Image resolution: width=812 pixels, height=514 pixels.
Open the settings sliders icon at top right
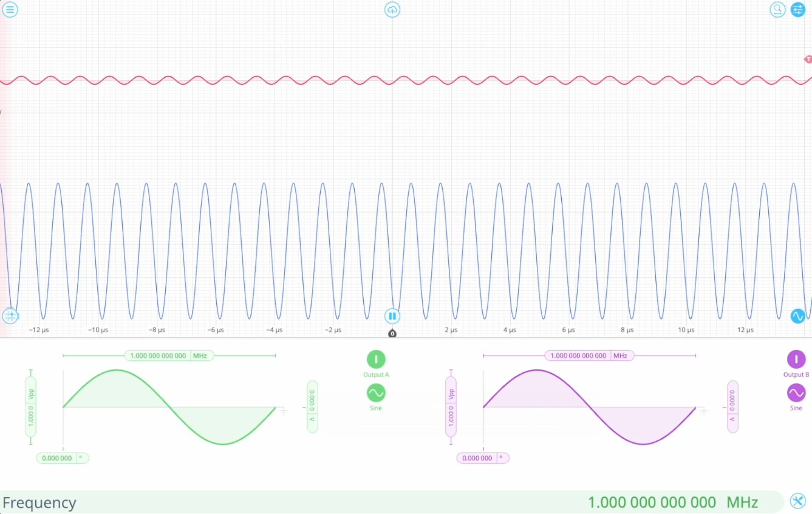point(797,9)
